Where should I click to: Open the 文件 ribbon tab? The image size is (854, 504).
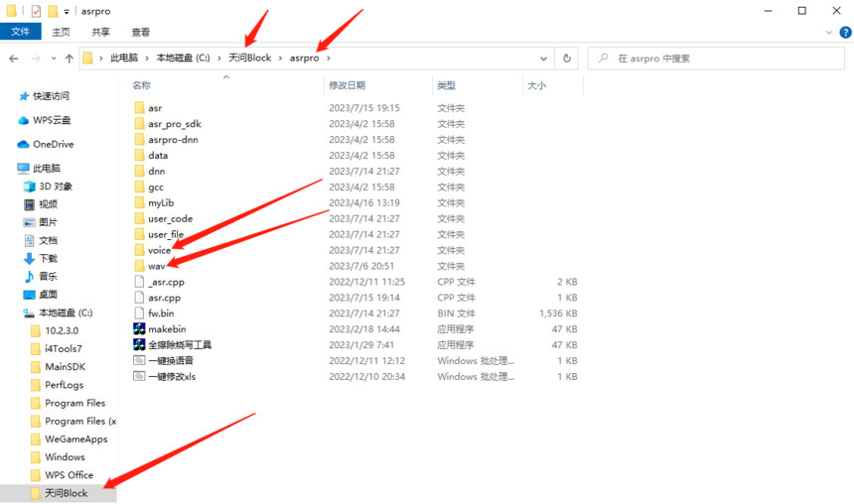tap(20, 32)
